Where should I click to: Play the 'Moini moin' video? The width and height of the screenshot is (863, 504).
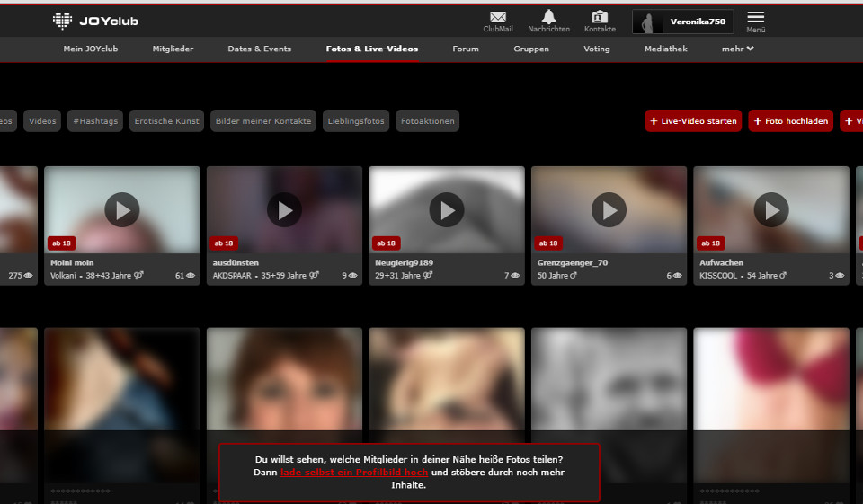point(122,210)
